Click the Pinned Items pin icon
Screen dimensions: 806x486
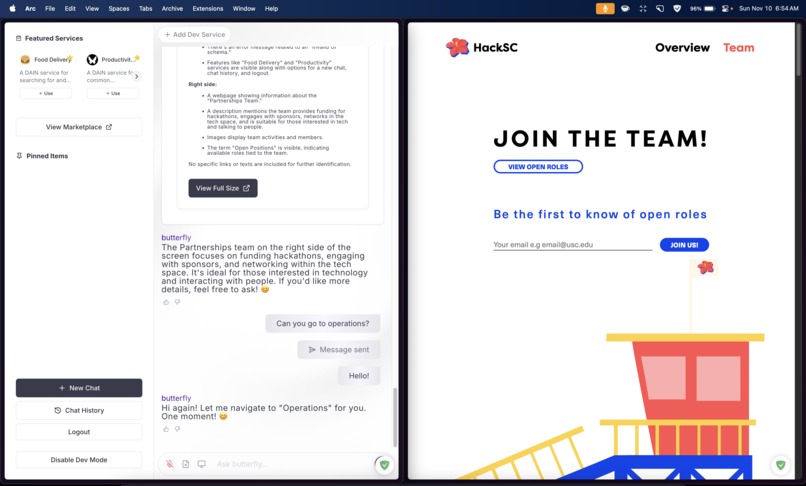19,156
